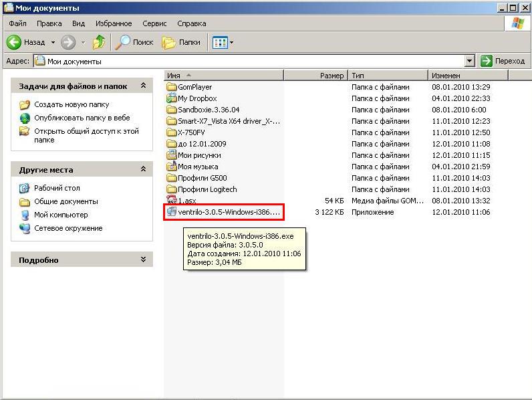Collapse the Other places (Другие места) panel
532x400 pixels.
[143, 170]
